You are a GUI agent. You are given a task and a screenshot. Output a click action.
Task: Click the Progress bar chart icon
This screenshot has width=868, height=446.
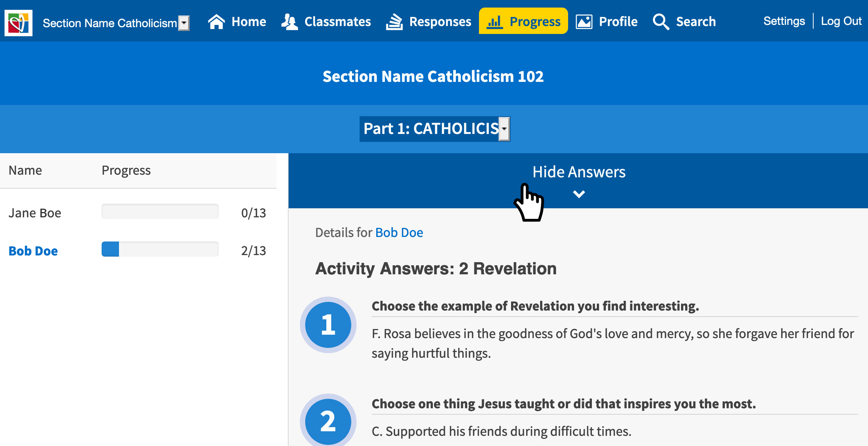[494, 22]
